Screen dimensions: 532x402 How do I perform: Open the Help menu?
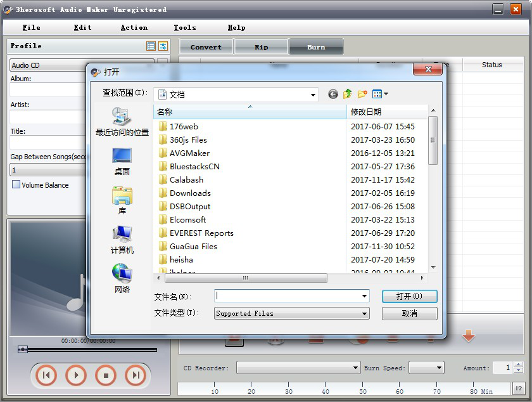[x=236, y=27]
